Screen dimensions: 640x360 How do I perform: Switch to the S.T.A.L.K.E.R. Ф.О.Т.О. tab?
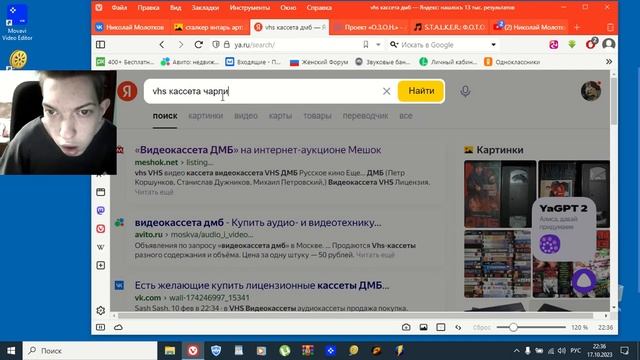coord(449,27)
